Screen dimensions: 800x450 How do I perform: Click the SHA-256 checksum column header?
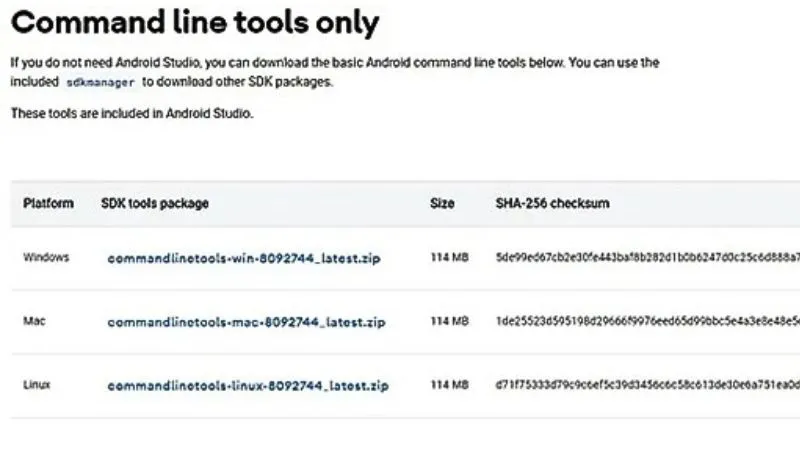552,203
